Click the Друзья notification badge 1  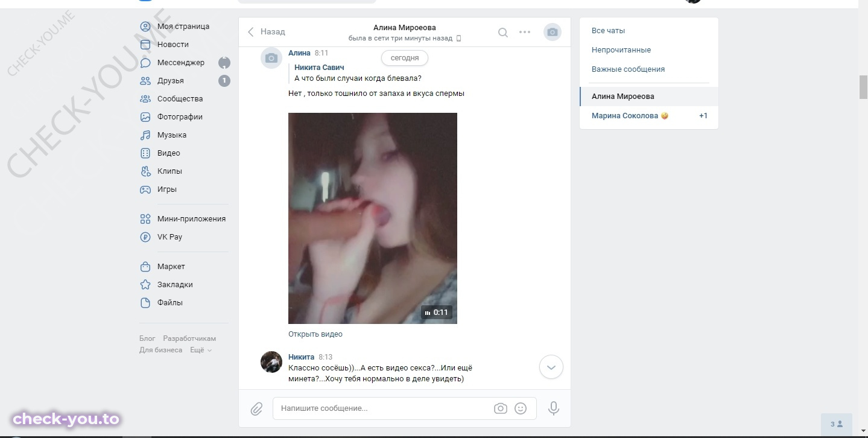pos(224,81)
